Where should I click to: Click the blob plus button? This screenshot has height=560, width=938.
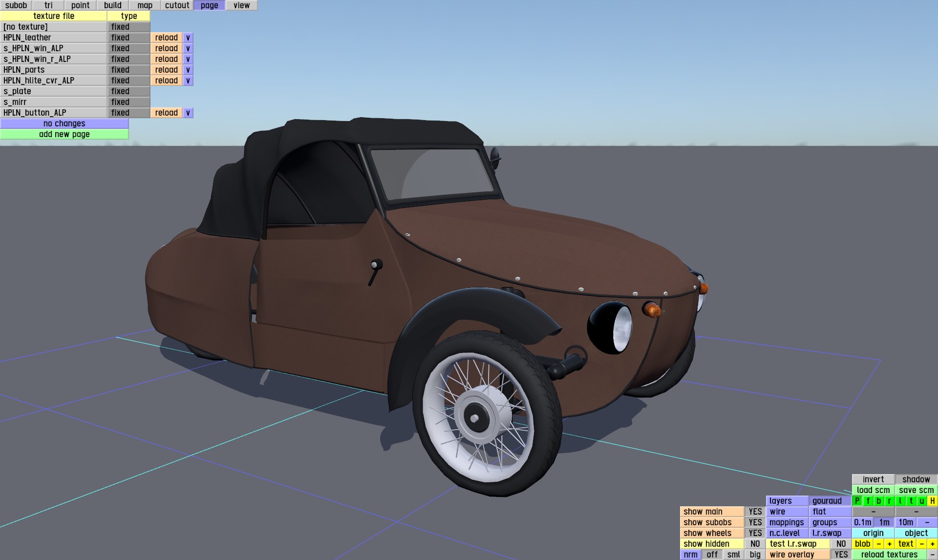[x=889, y=544]
